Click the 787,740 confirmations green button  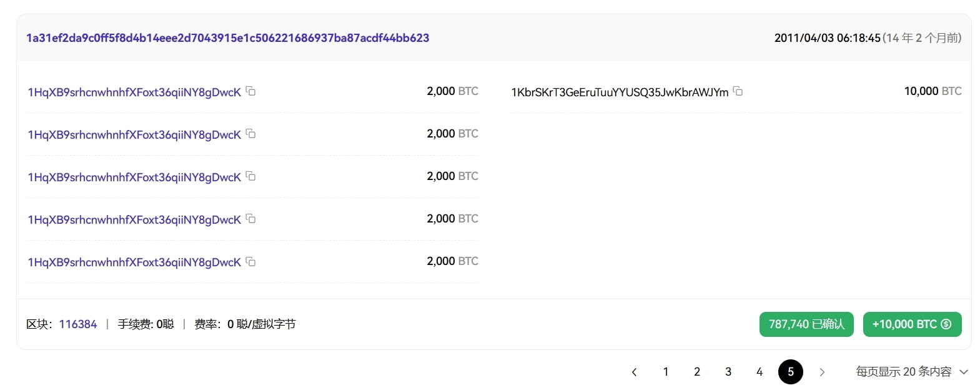806,324
